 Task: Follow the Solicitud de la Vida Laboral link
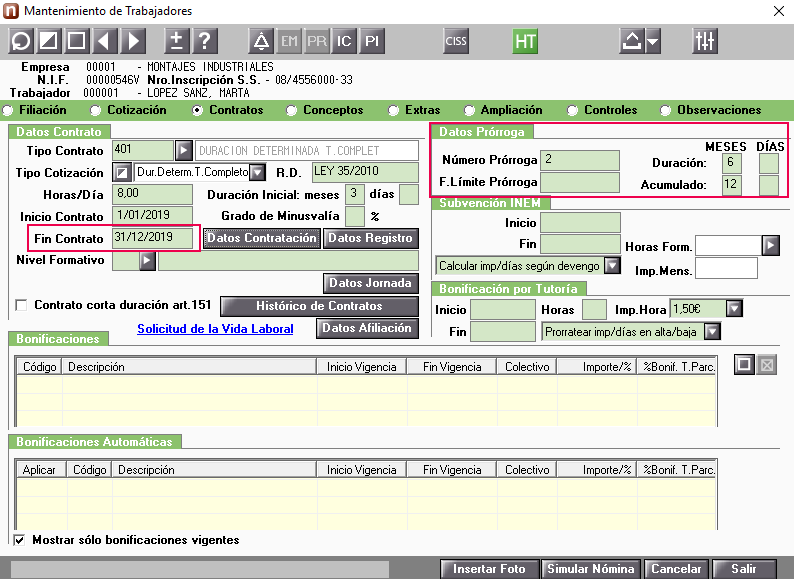pos(215,329)
